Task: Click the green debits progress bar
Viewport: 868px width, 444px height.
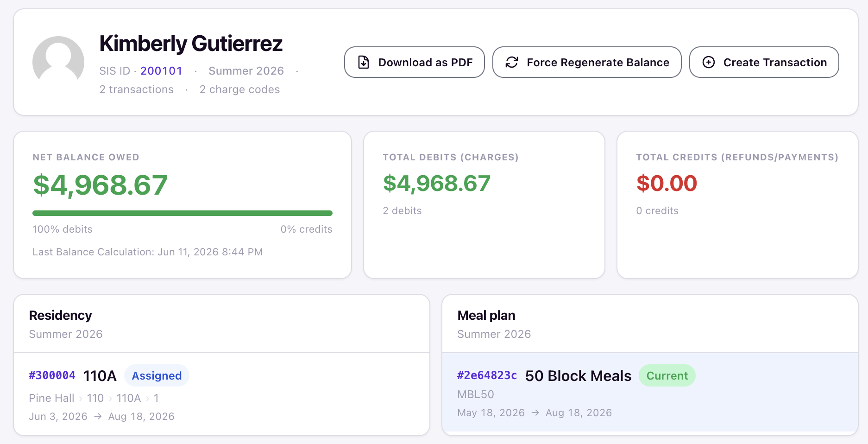Action: [x=182, y=213]
